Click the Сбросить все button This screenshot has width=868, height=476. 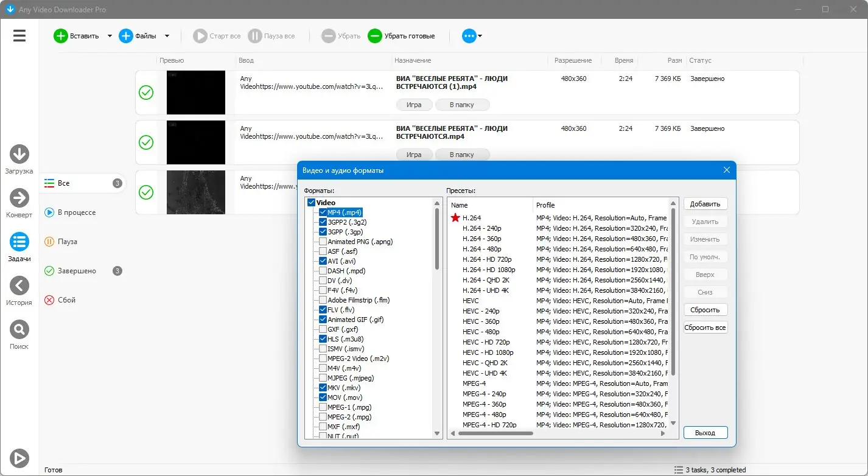(705, 327)
